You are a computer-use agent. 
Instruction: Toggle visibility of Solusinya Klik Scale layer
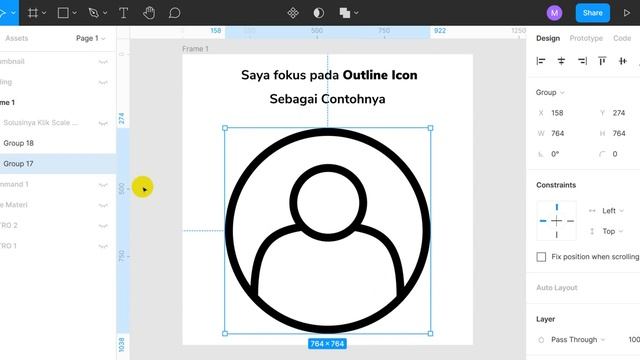pyautogui.click(x=103, y=123)
